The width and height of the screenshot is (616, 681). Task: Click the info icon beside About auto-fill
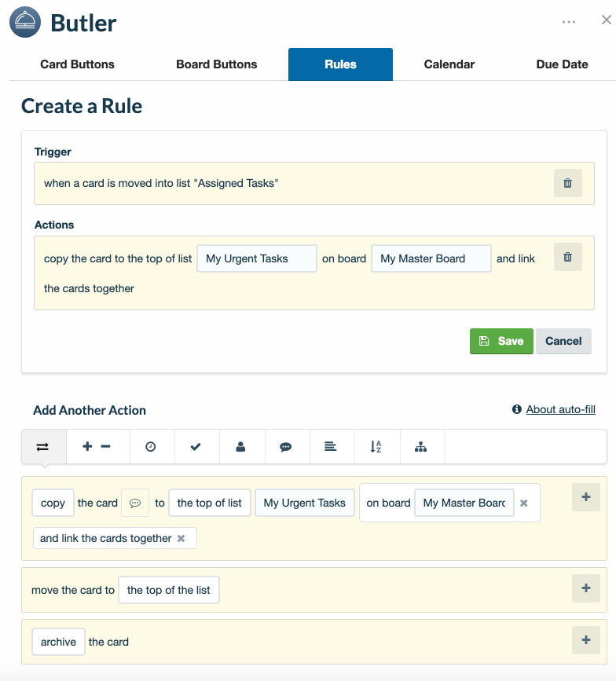coord(516,409)
